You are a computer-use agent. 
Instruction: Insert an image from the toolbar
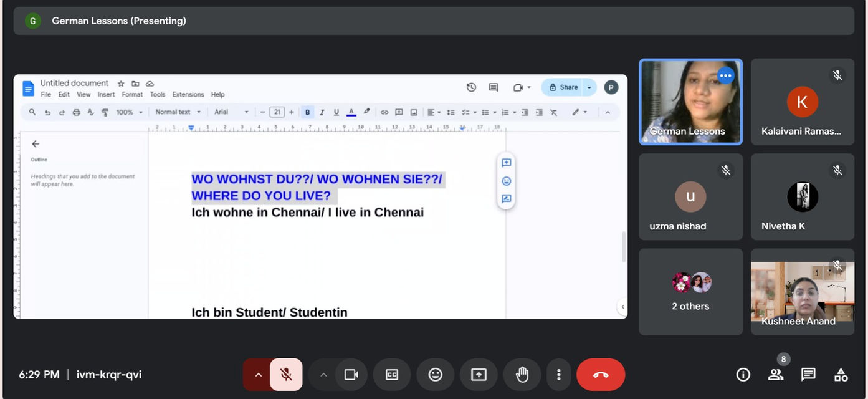414,112
